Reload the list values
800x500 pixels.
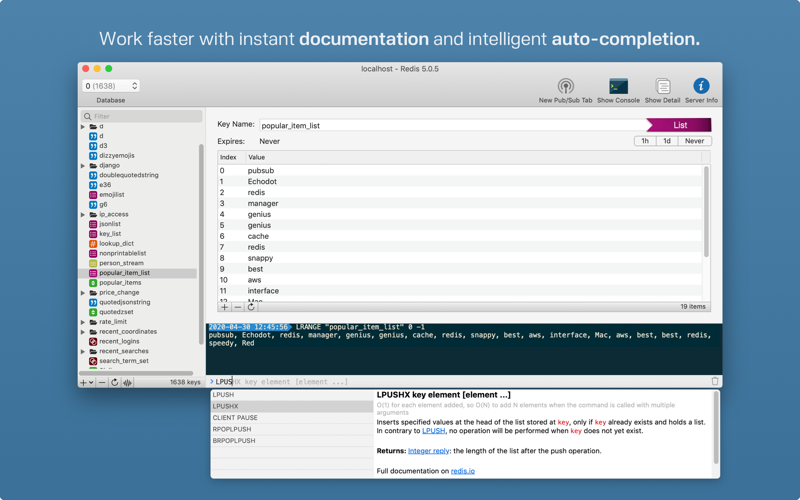coord(251,307)
